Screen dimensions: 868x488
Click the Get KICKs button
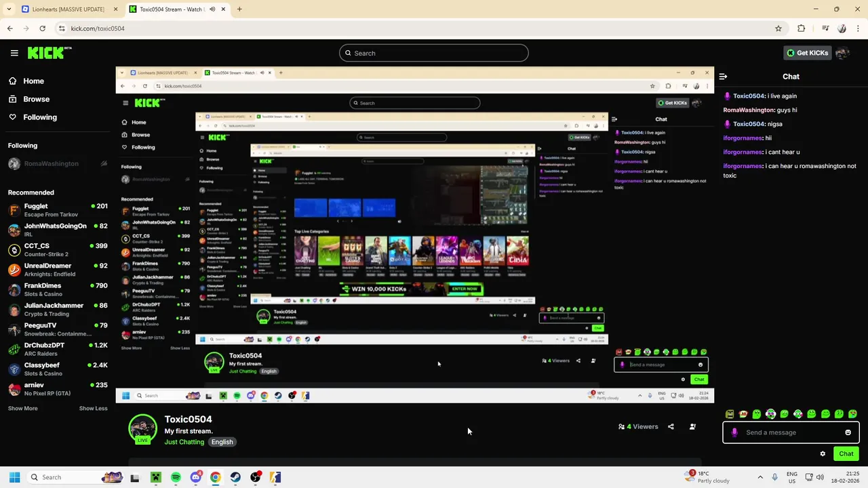pyautogui.click(x=806, y=53)
